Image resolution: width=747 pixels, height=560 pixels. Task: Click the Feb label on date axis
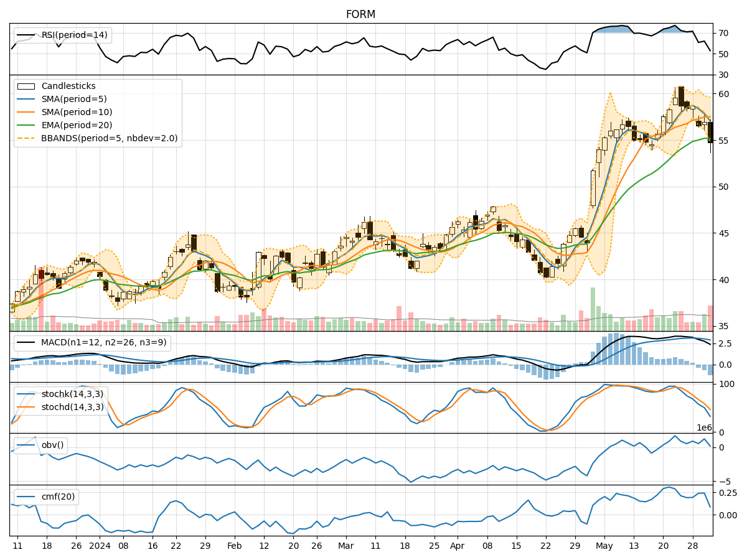coord(234,545)
